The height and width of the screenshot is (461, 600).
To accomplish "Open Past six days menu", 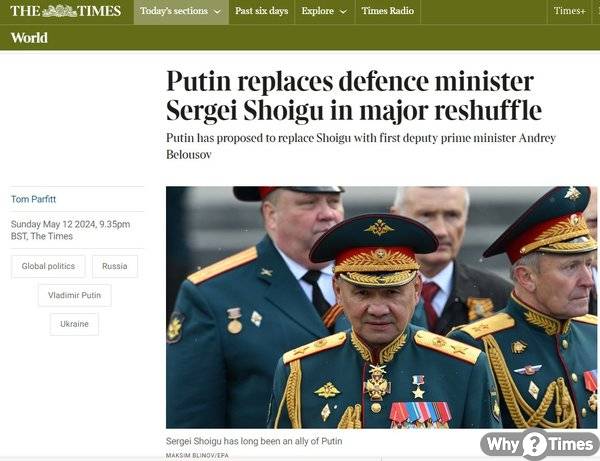I will click(262, 11).
